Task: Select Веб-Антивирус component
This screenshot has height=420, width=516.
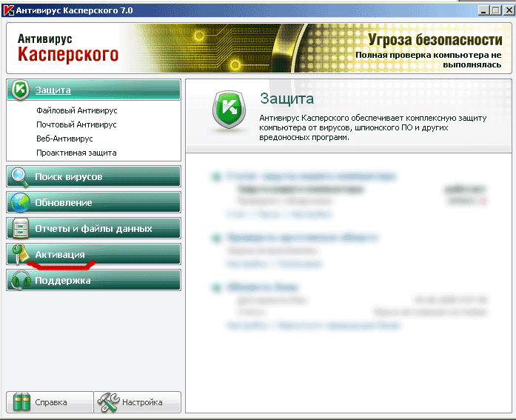Action: coord(64,139)
